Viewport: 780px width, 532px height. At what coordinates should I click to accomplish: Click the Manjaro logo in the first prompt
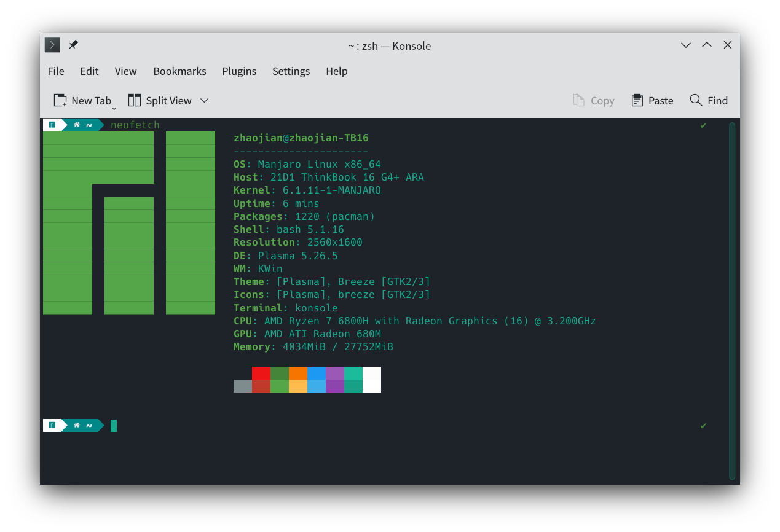click(x=53, y=124)
